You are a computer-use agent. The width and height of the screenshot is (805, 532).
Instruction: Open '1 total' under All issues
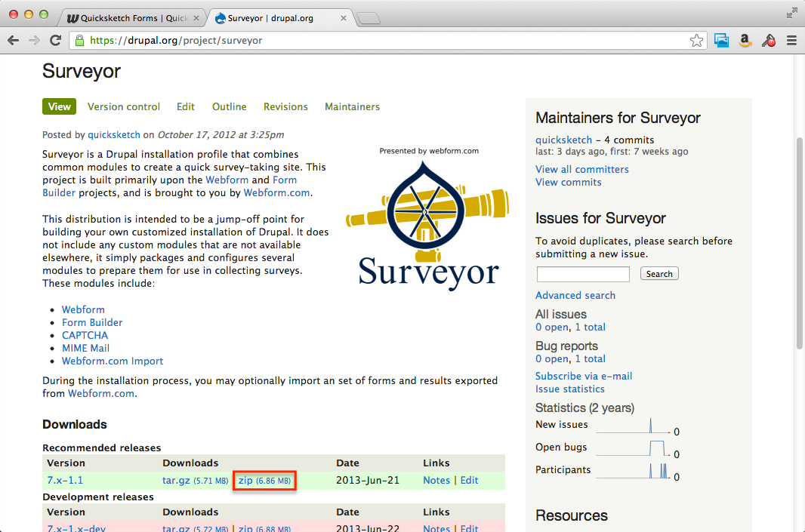(x=591, y=328)
